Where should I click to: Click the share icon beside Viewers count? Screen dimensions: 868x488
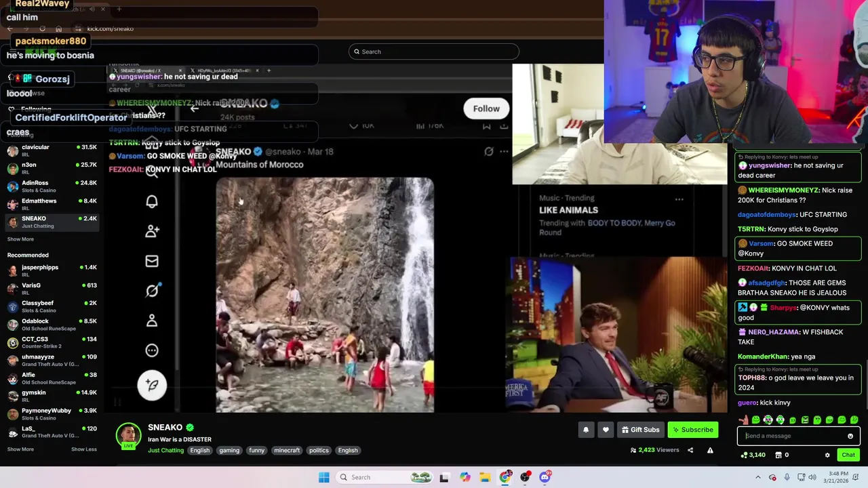690,450
